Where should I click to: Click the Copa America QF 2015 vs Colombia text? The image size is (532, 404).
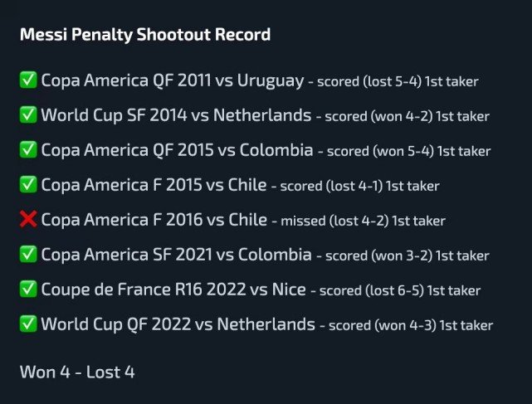[x=177, y=151]
